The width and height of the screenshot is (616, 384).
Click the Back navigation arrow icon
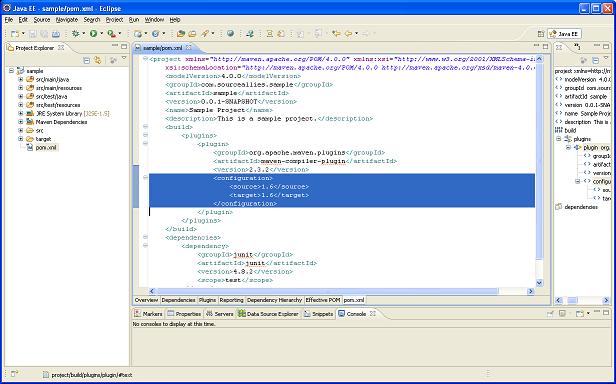[x=348, y=34]
